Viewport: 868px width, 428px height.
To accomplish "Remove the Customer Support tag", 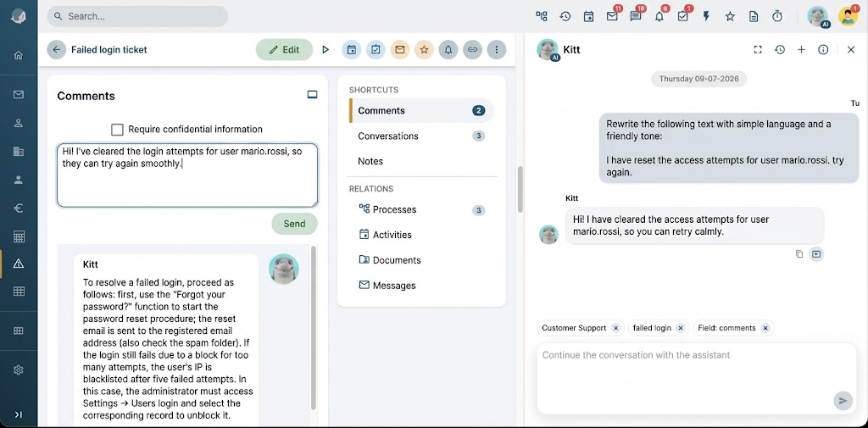I will coord(615,328).
